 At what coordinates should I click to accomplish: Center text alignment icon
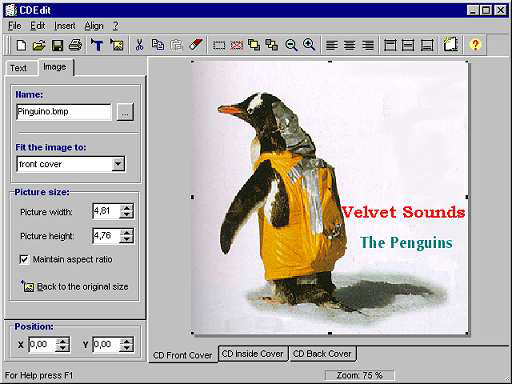click(350, 45)
